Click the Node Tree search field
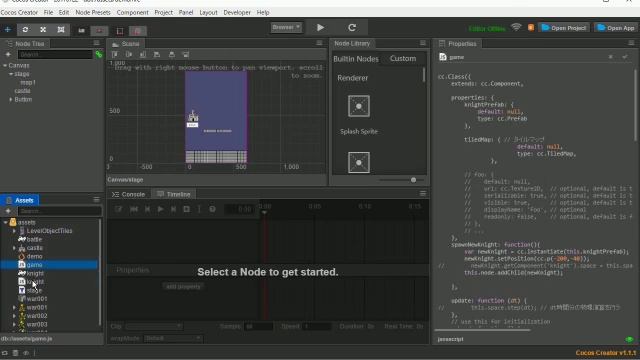Viewport: 640px width, 360px height. [x=55, y=54]
